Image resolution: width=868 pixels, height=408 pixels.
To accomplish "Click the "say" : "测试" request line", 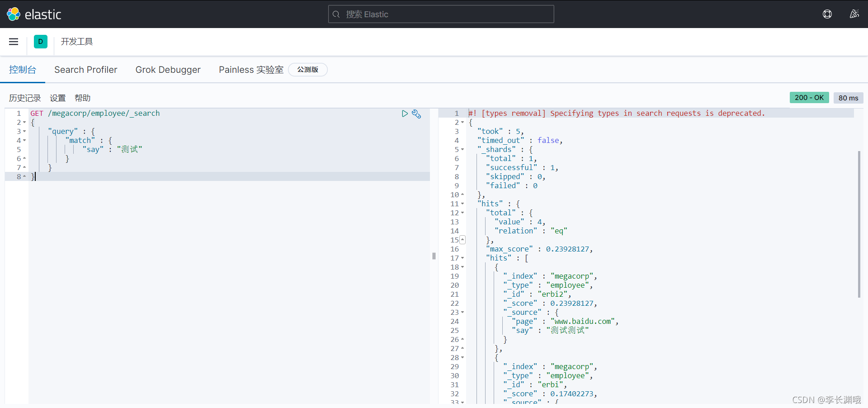I will coord(112,150).
